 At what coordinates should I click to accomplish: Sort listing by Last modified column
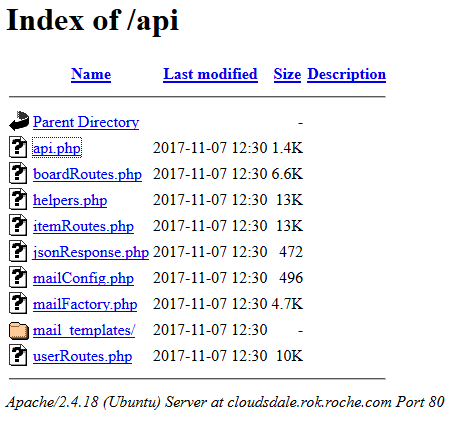[x=210, y=74]
